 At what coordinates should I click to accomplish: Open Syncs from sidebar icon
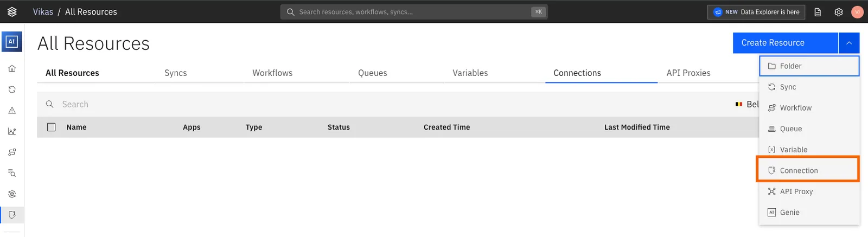[x=12, y=89]
